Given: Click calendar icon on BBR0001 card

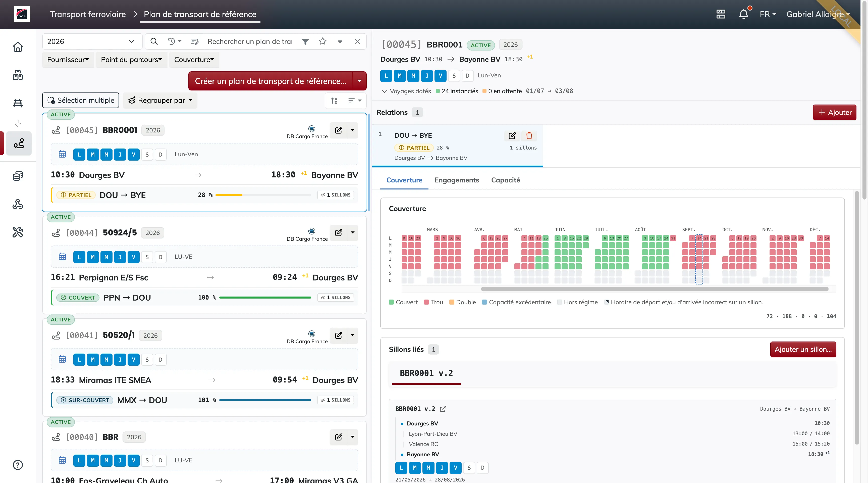Looking at the screenshot, I should click(62, 154).
